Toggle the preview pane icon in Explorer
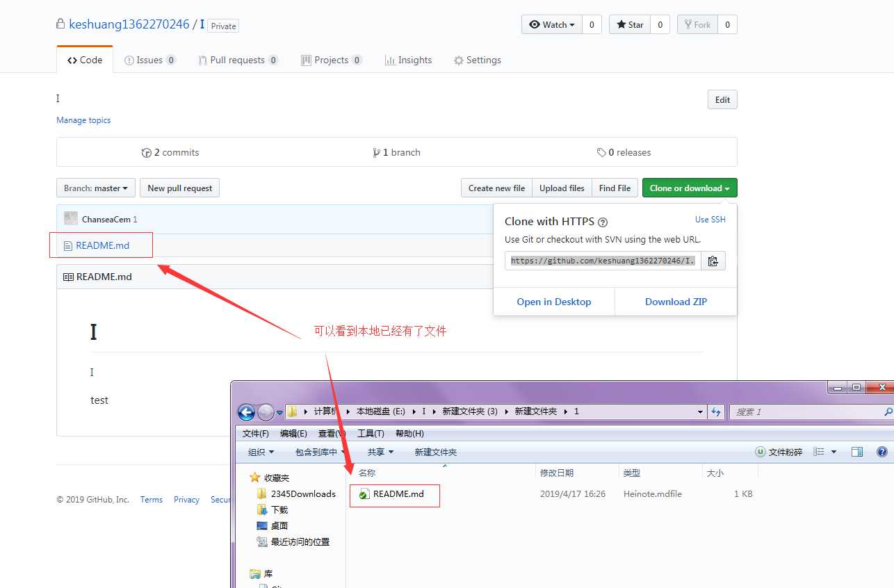 point(857,452)
